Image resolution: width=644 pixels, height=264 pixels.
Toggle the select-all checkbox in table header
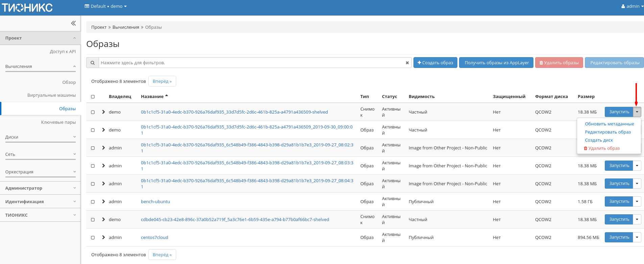(93, 97)
